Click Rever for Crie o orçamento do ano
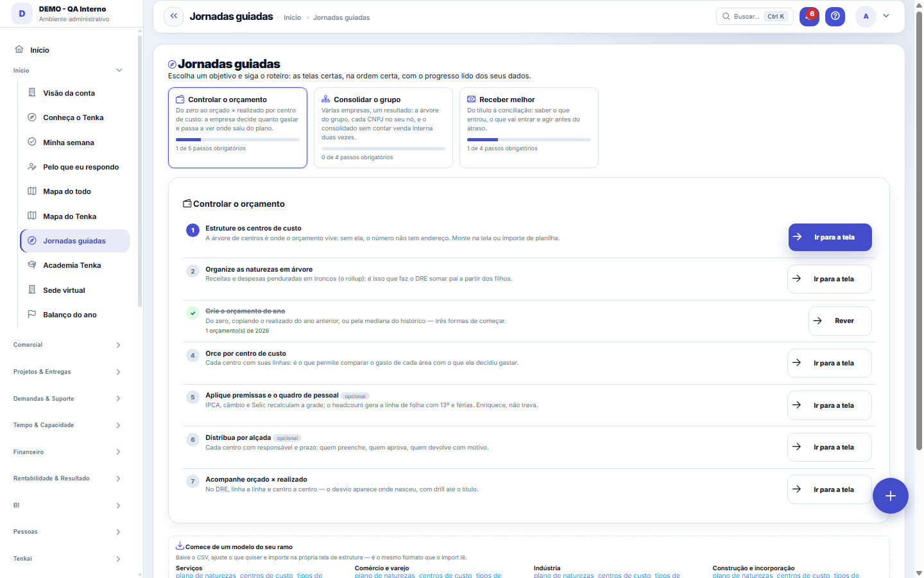 840,321
